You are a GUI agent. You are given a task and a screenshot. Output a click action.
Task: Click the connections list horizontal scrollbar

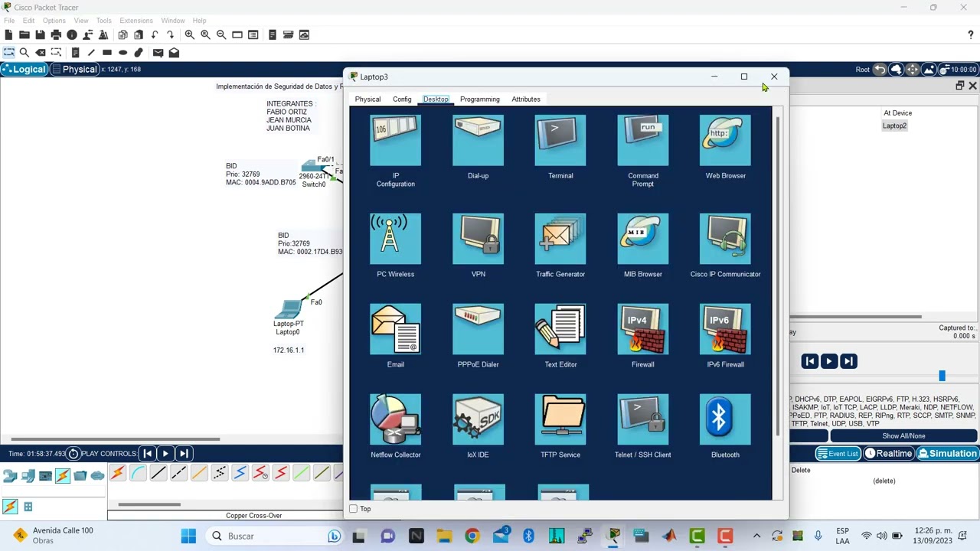tap(149, 504)
